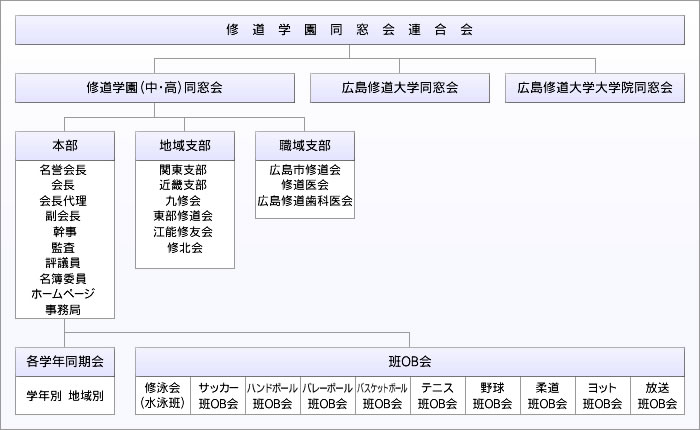Click 修道医会 under 職域支部

(x=305, y=185)
